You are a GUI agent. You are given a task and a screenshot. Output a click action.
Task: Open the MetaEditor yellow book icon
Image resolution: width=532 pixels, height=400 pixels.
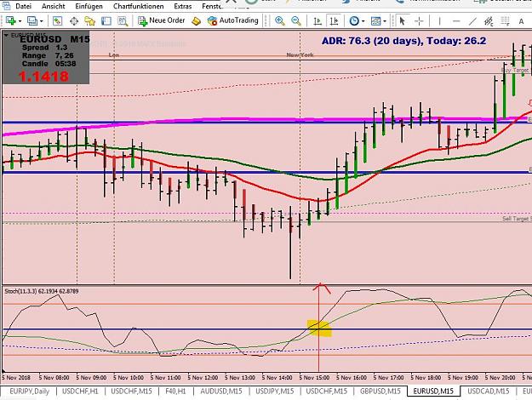coord(196,21)
